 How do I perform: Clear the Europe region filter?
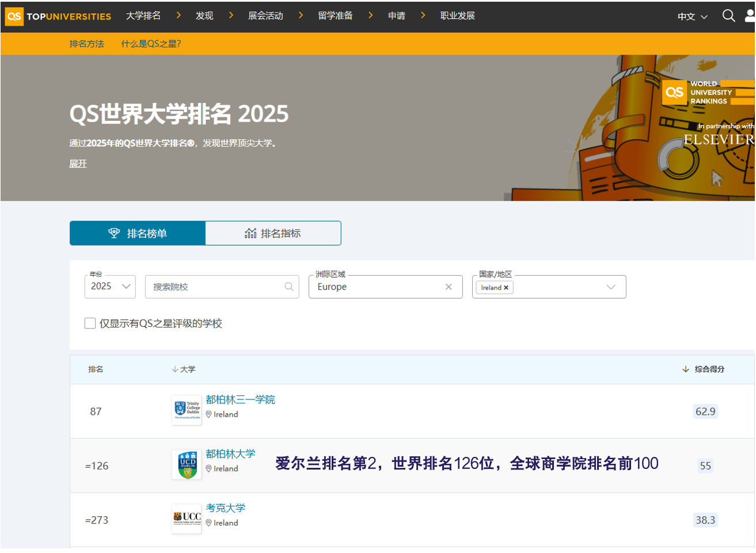coord(449,287)
